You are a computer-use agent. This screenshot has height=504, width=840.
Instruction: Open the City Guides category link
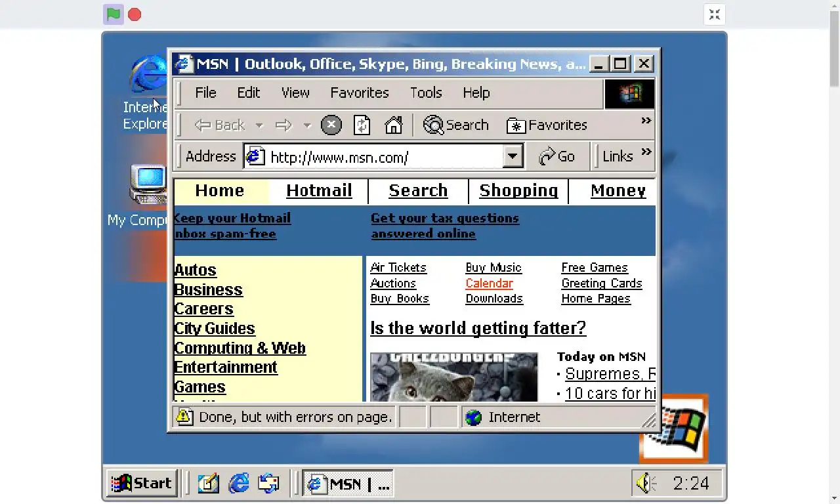tap(214, 328)
